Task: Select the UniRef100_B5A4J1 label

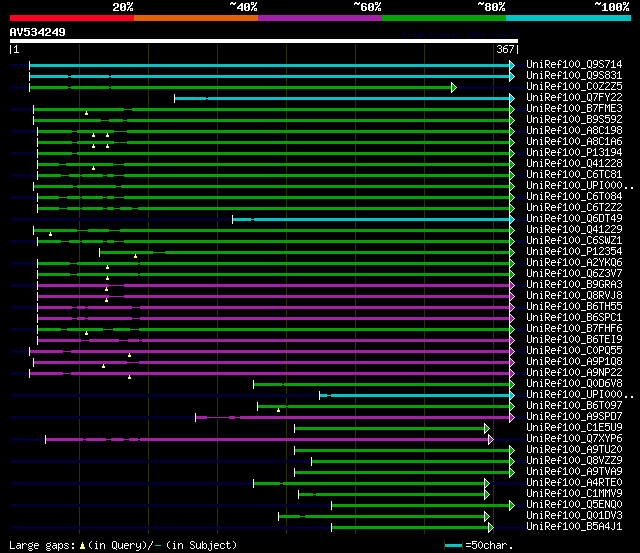Action: coord(574,527)
